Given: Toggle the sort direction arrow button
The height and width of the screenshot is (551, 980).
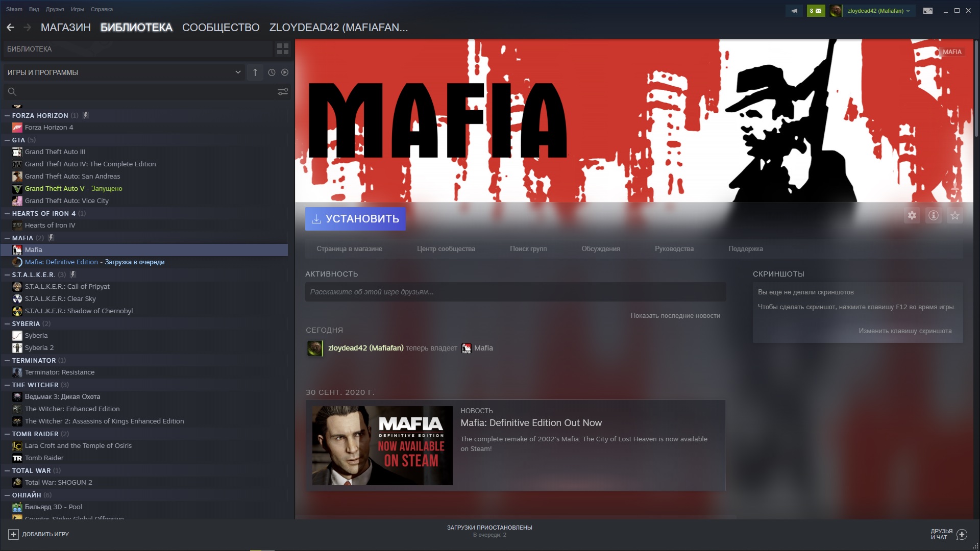Looking at the screenshot, I should click(x=255, y=72).
